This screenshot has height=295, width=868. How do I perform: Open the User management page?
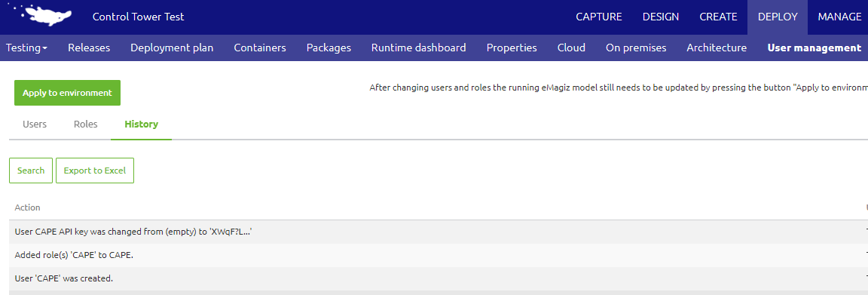815,48
